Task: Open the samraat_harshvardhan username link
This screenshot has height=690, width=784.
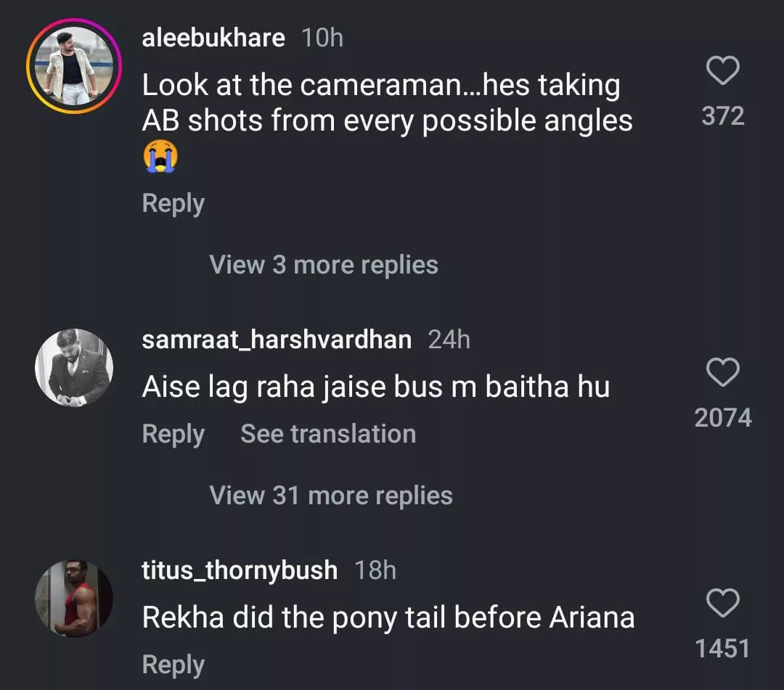Action: pyautogui.click(x=277, y=339)
